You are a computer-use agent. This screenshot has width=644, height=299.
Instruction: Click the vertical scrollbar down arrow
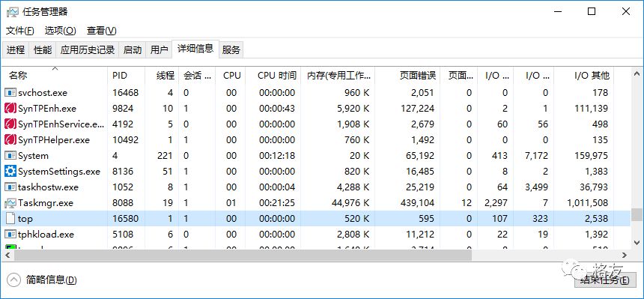(637, 243)
